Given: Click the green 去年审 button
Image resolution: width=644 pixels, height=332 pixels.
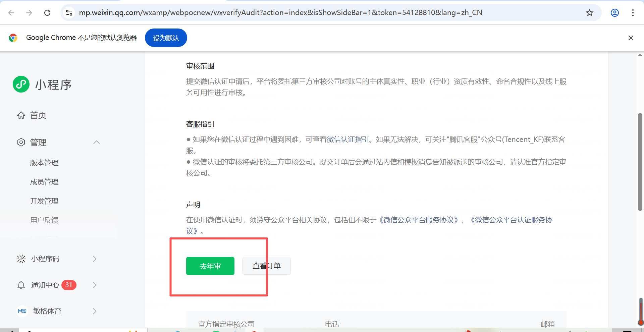Looking at the screenshot, I should tap(210, 266).
